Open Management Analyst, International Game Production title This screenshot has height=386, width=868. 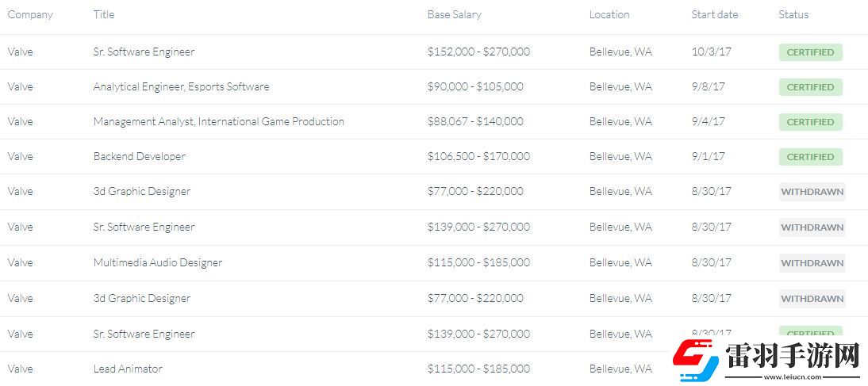pyautogui.click(x=218, y=122)
